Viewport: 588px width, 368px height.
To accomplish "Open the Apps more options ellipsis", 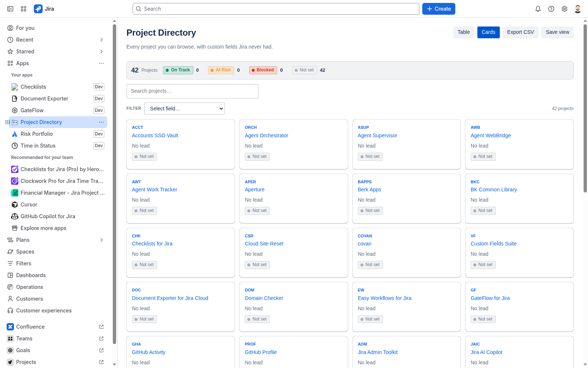I will 101,63.
